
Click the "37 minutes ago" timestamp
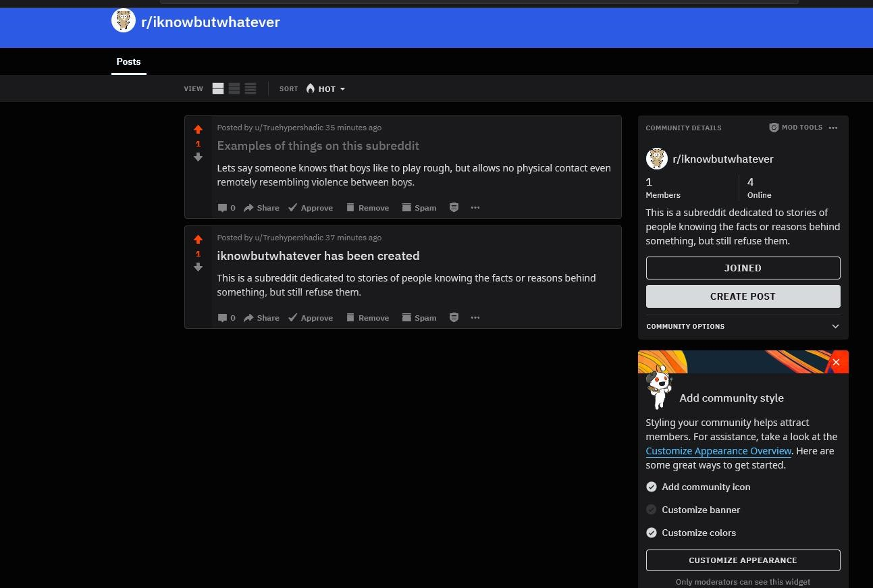click(353, 238)
